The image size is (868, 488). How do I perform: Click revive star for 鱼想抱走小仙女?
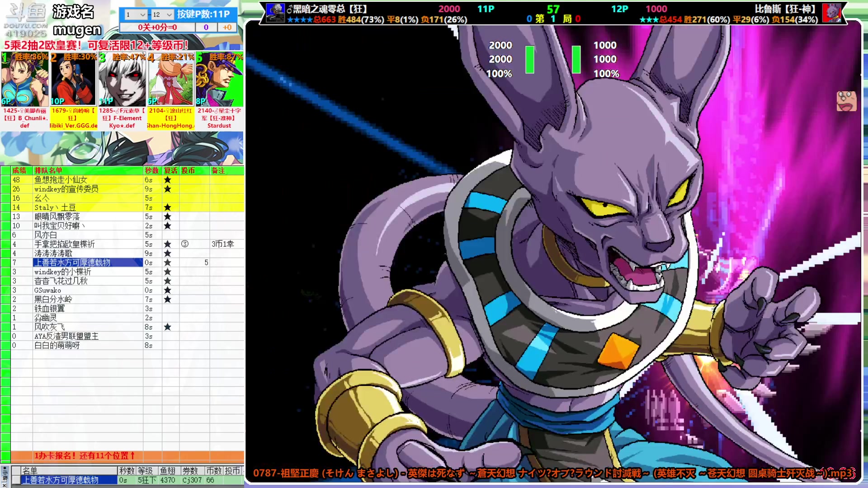click(167, 180)
